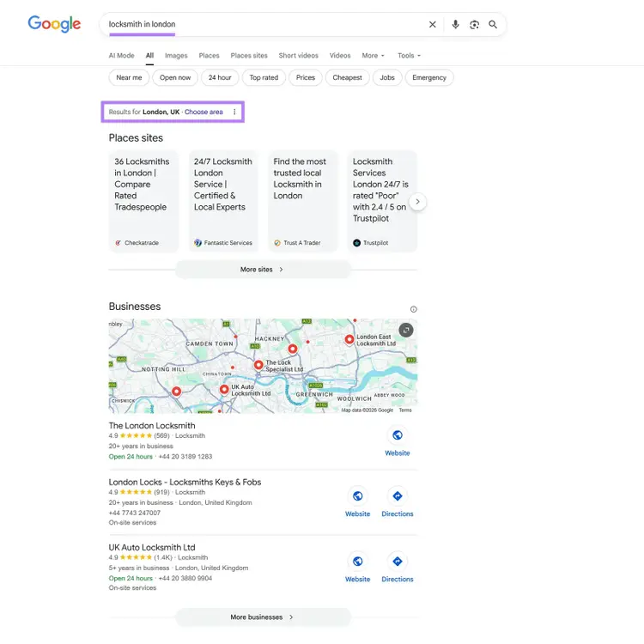Open Google Lens image search icon
The image size is (644, 644).
474,25
